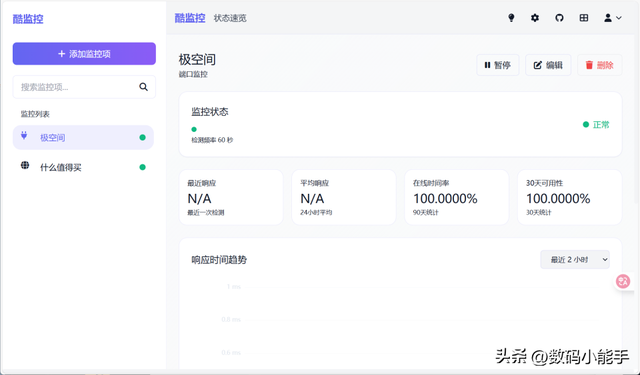Focus the 搜索监控项 search field
The image size is (640, 375).
tap(84, 87)
